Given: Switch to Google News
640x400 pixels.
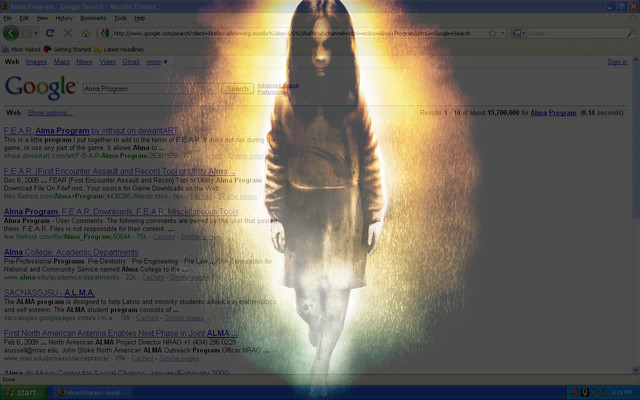Looking at the screenshot, I should [x=84, y=62].
